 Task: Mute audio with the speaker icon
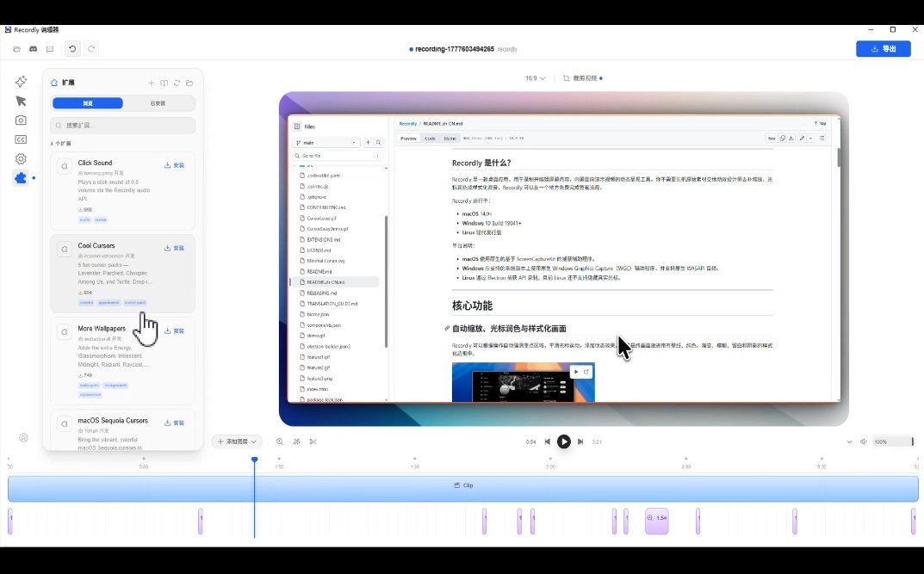[864, 441]
